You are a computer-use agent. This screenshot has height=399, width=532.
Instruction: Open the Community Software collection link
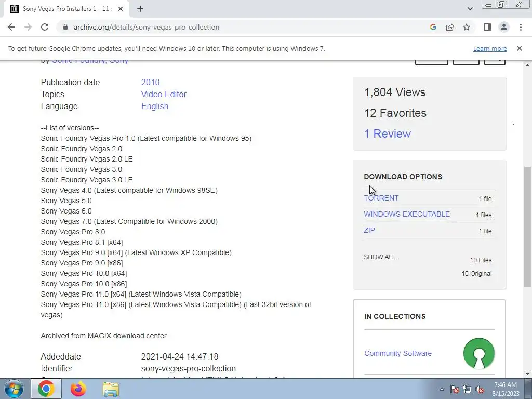(x=398, y=353)
